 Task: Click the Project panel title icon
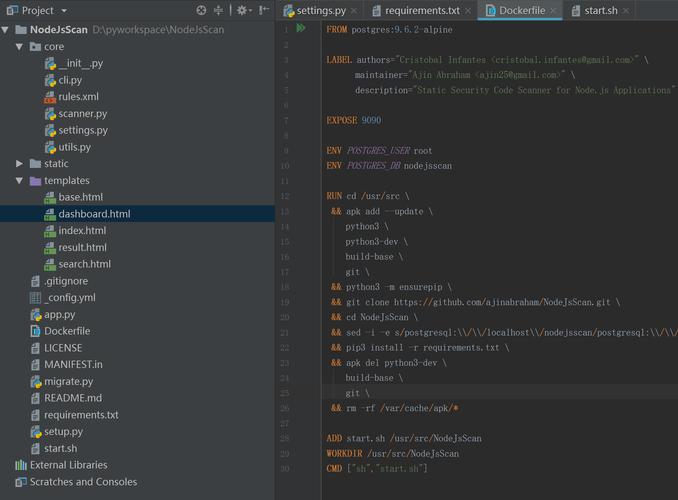(x=12, y=10)
